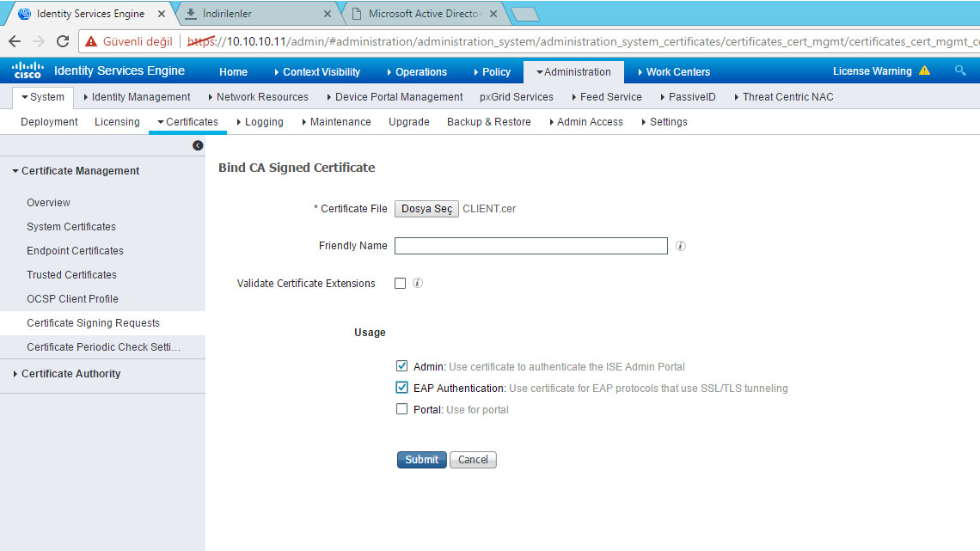Enable Validate Certificate Extensions checkbox
Viewport: 980px width, 551px height.
click(400, 283)
